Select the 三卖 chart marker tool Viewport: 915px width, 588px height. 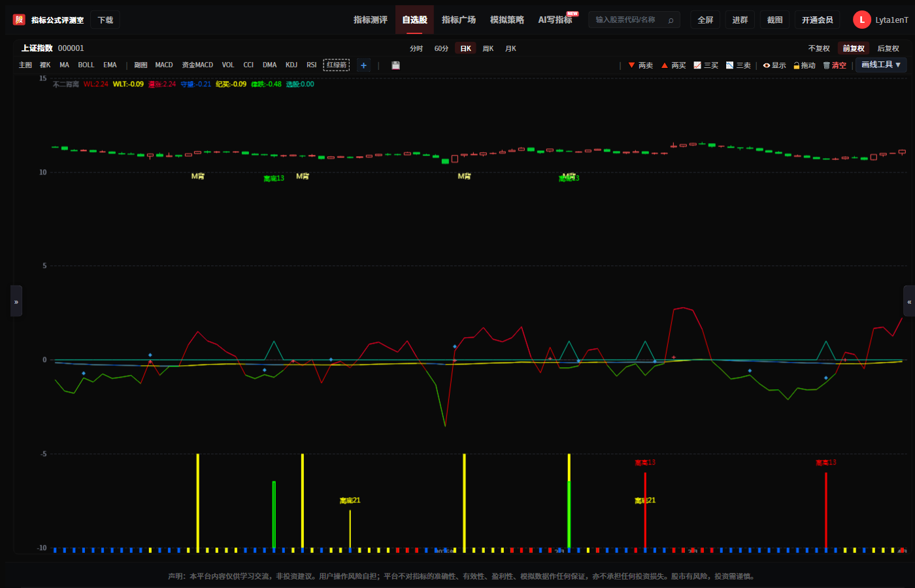pos(739,65)
